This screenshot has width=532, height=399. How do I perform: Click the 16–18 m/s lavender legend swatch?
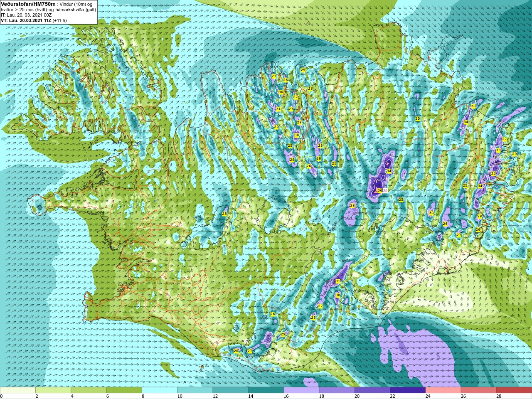(301, 390)
